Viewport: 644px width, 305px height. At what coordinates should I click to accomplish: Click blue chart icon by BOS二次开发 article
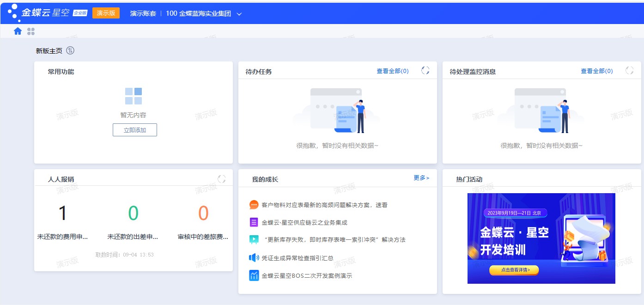[x=254, y=275]
